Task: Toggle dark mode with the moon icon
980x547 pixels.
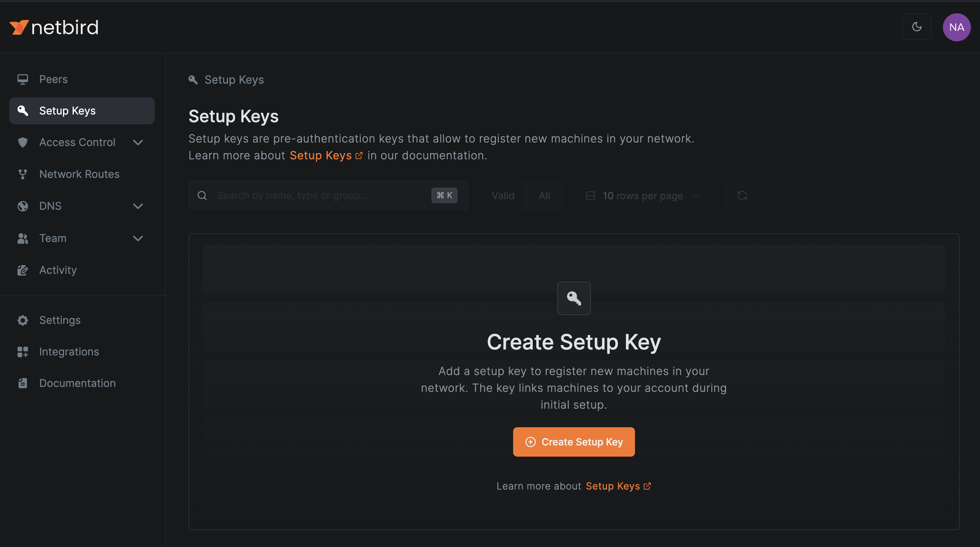Action: [917, 27]
